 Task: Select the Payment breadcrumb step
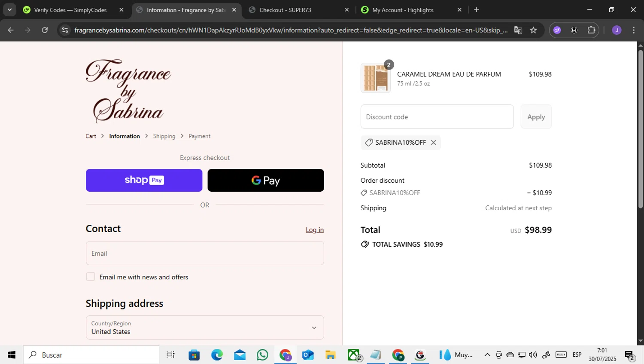pos(199,136)
